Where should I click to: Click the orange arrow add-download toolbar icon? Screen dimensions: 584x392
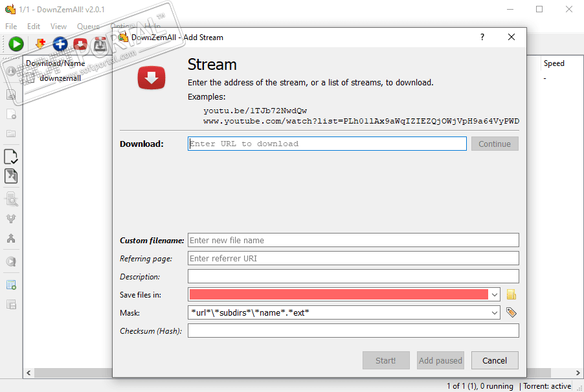(x=40, y=44)
